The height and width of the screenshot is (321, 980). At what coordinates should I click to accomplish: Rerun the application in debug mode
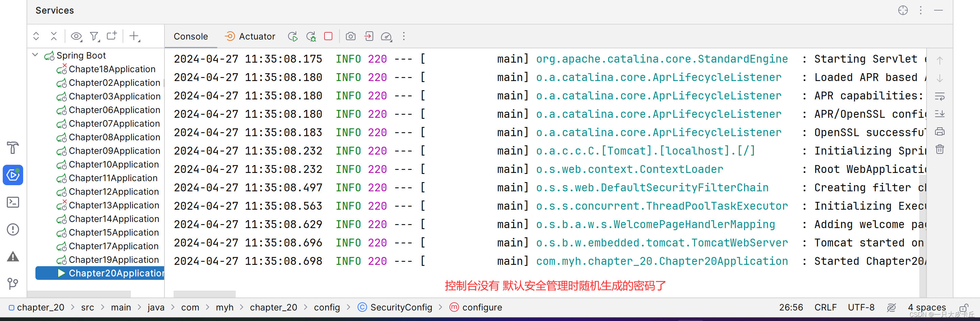311,36
